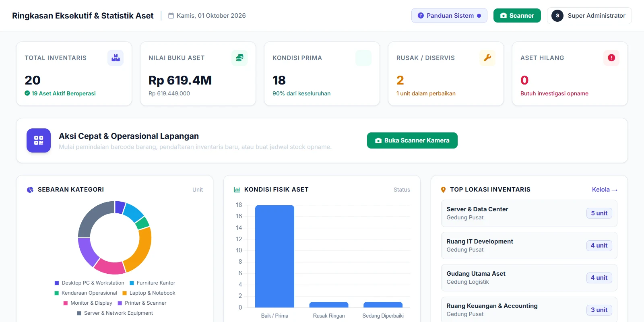Click the 3 unit badge for Ruang Keuangan

[599, 310]
